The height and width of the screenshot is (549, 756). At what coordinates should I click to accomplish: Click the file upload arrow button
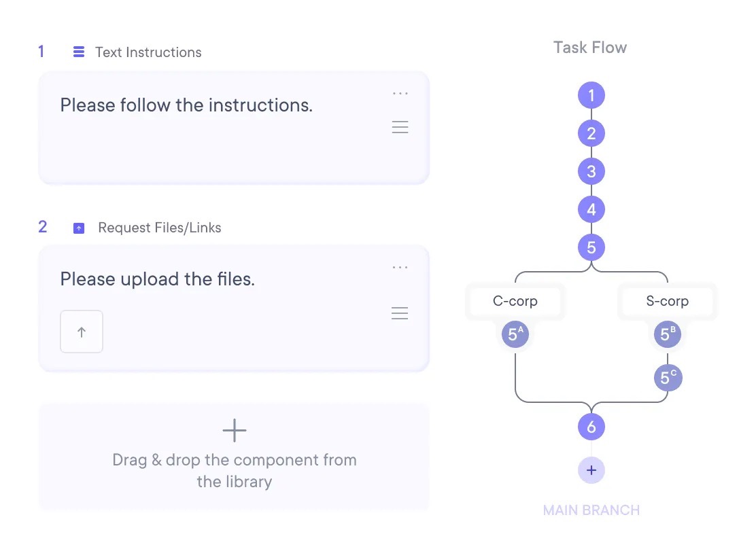(x=81, y=332)
